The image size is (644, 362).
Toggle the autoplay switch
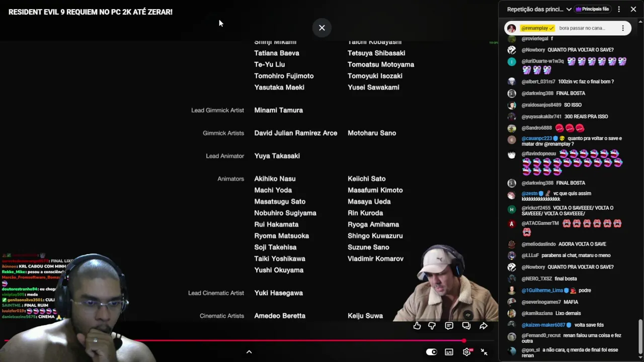point(432,352)
